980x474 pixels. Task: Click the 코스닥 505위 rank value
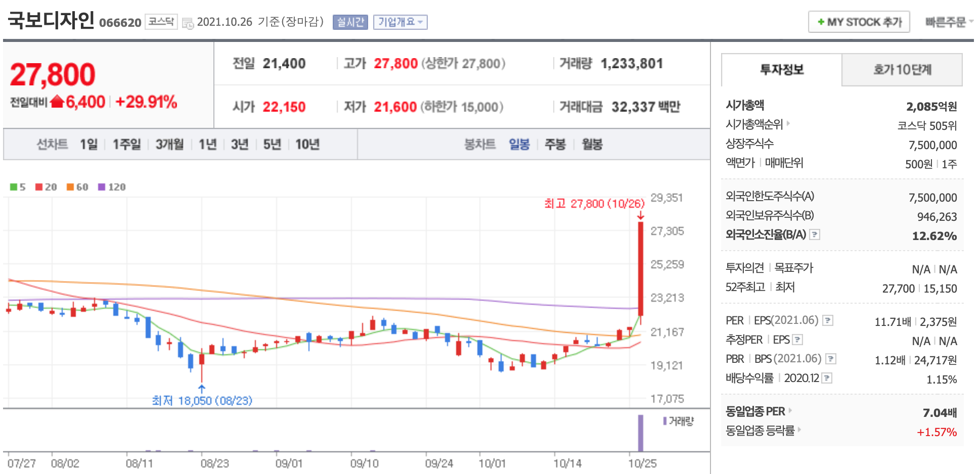pos(927,126)
